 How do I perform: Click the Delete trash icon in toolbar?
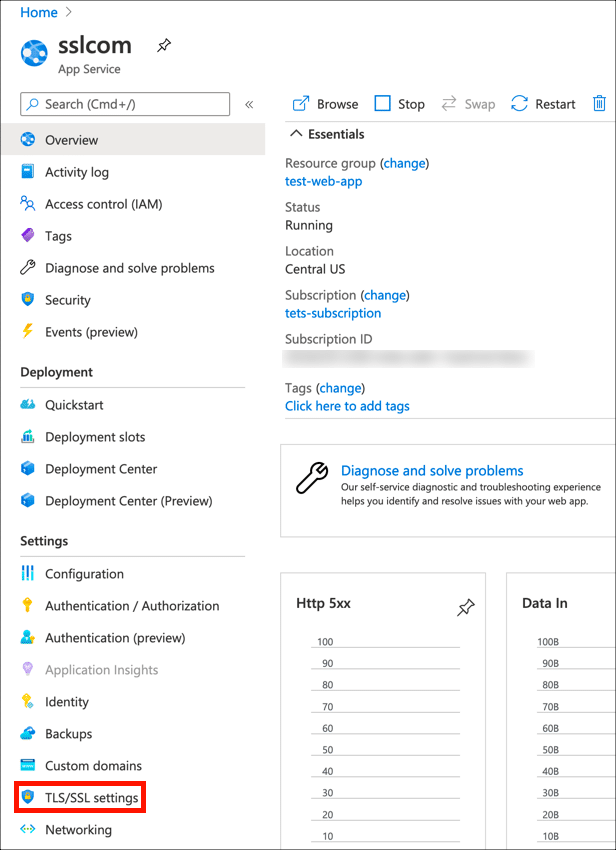point(599,103)
